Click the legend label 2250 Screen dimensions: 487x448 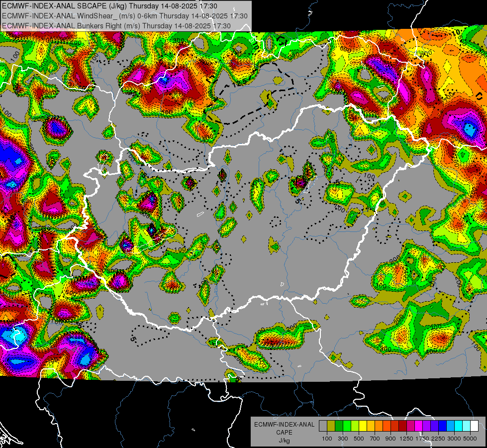point(439,439)
